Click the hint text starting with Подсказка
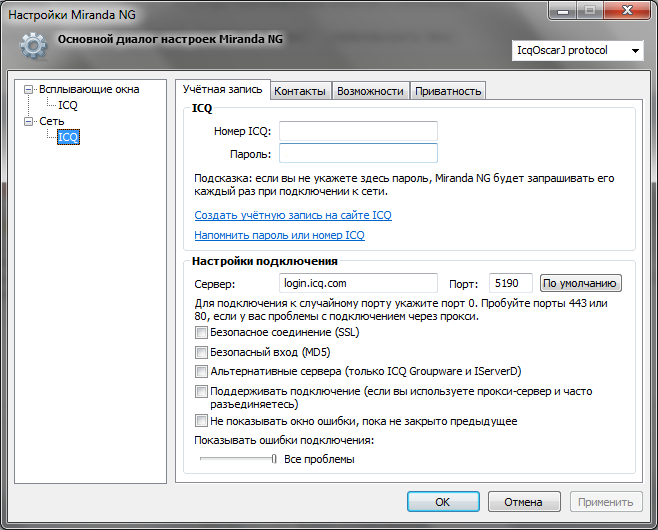This screenshot has width=658, height=530. pos(404,185)
